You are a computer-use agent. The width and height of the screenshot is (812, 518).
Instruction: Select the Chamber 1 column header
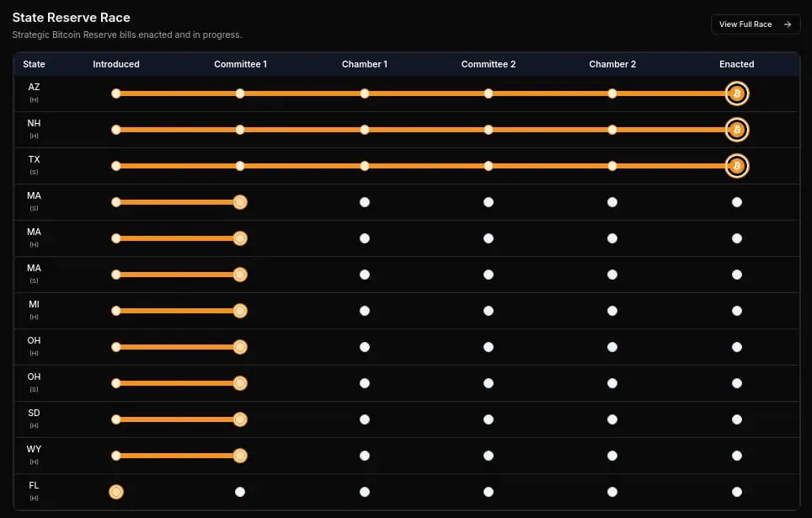pos(365,64)
